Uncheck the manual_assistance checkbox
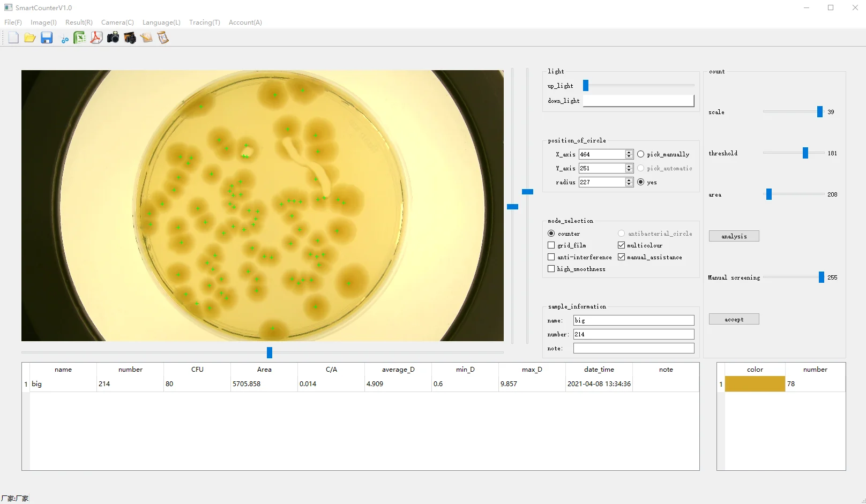 621,257
